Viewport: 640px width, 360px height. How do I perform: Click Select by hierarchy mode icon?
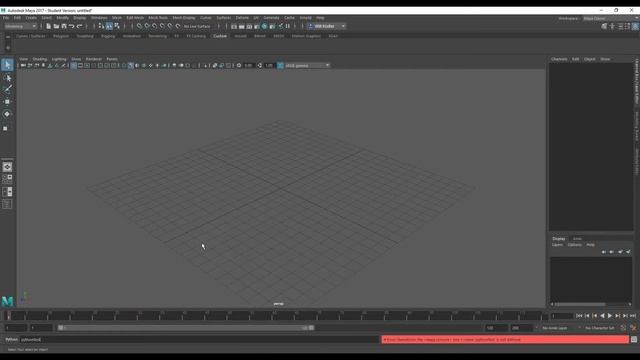tap(101, 26)
